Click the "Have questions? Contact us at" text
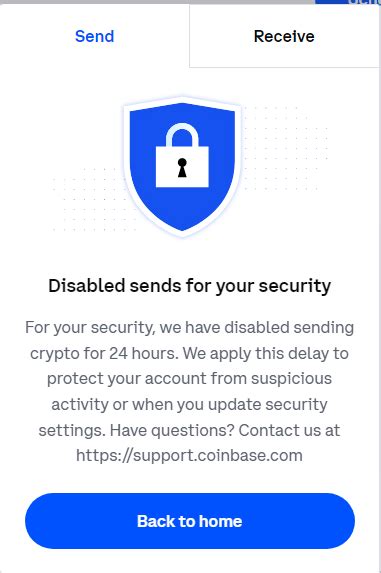 pos(225,430)
